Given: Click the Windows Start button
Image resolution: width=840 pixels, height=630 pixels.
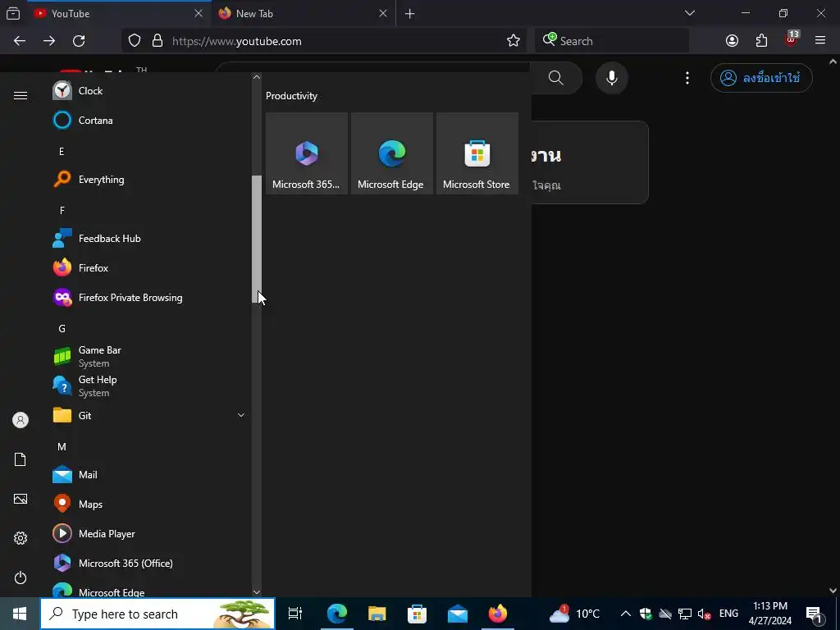Looking at the screenshot, I should coord(20,614).
